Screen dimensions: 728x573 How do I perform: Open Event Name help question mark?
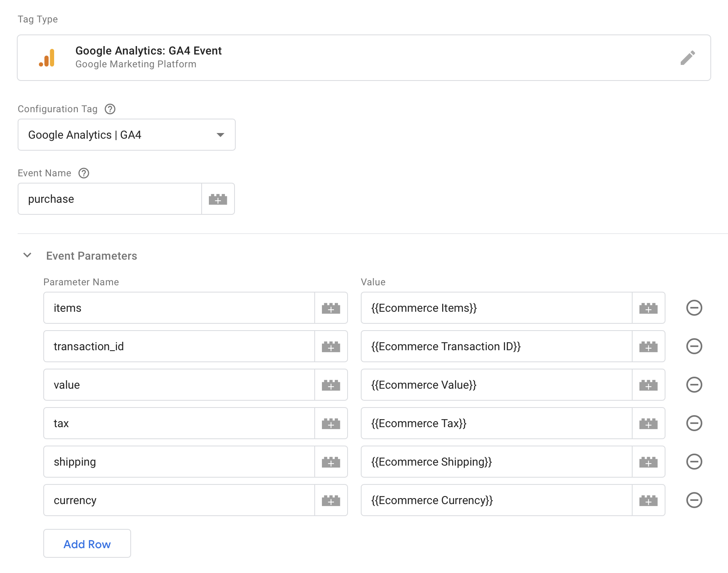84,173
